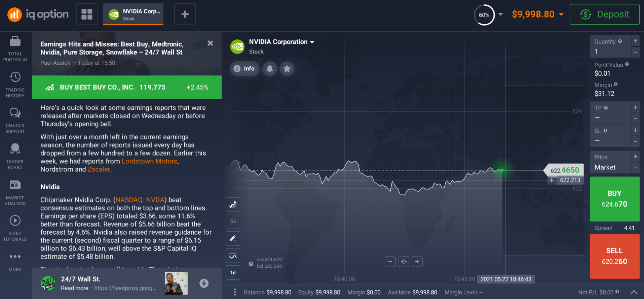Zoom out the chart with minus

pyautogui.click(x=390, y=262)
